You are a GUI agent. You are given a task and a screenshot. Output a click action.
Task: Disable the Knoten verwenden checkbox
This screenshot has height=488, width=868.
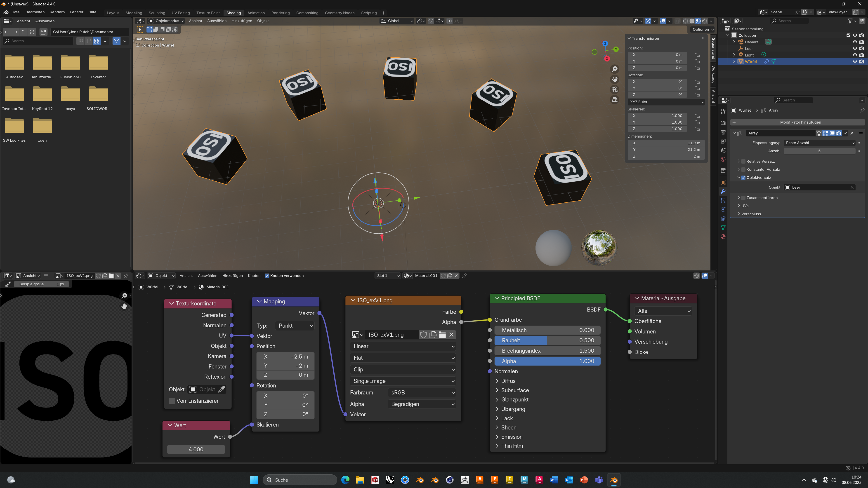[x=267, y=275]
